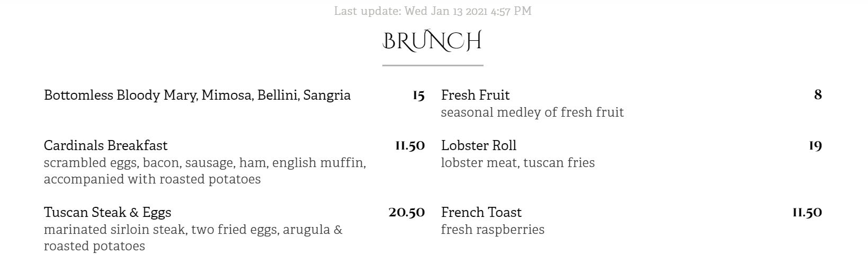
Task: Click the BRUNCH menu heading
Action: (x=432, y=41)
